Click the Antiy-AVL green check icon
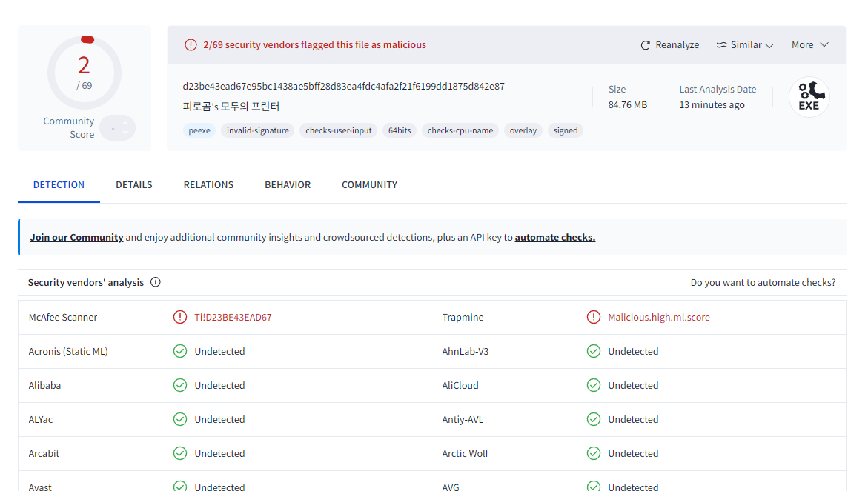Image resolution: width=868 pixels, height=491 pixels. click(x=594, y=420)
